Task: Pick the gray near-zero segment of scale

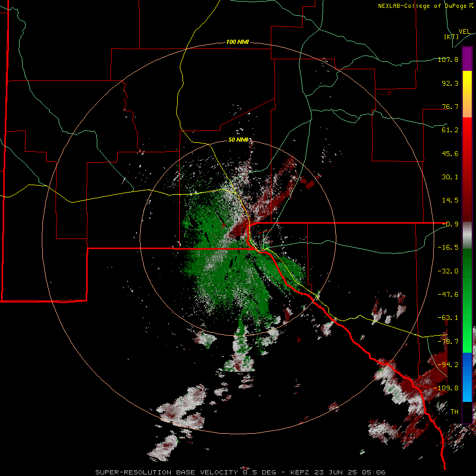Action: (x=467, y=235)
